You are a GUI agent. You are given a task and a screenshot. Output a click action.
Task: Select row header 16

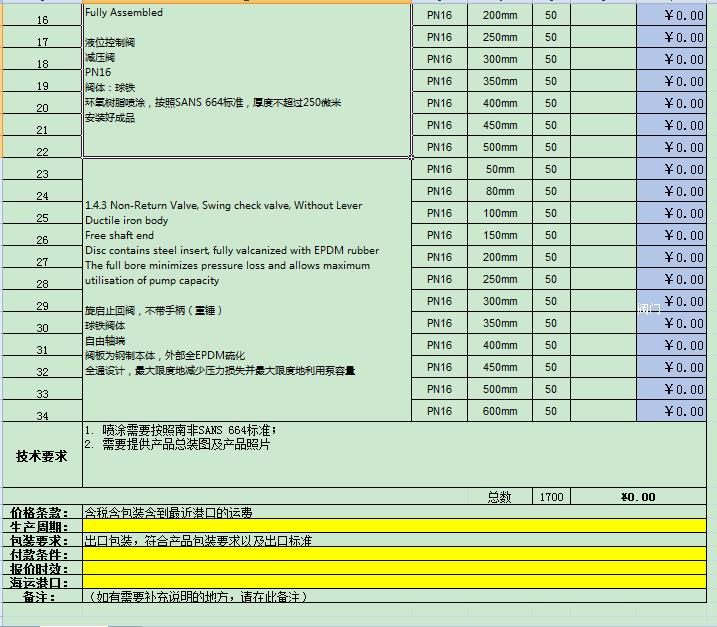click(x=41, y=20)
